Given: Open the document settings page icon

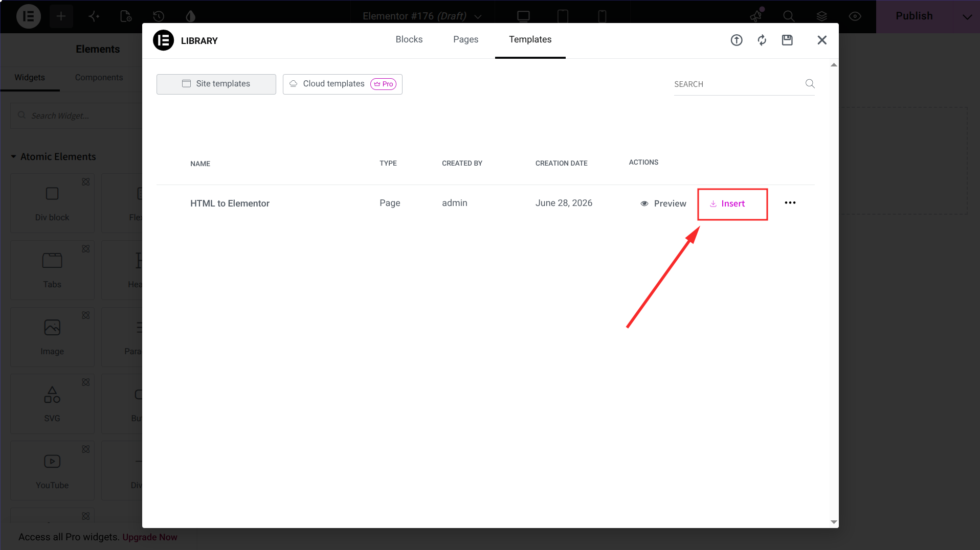Looking at the screenshot, I should tap(126, 16).
